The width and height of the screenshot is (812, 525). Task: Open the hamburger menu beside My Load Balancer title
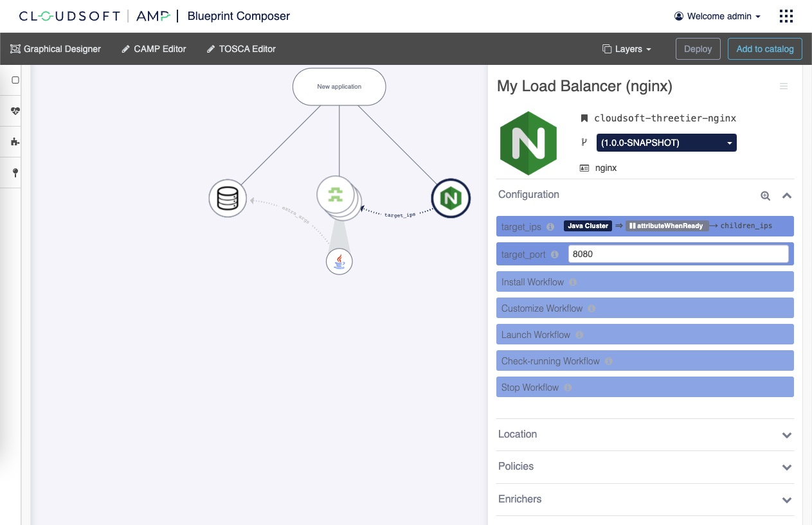(784, 86)
